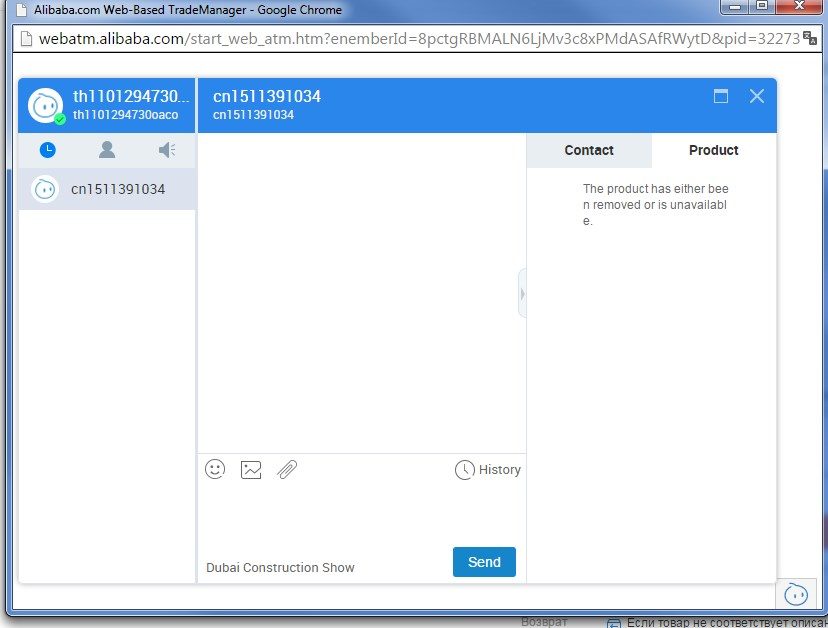828x628 pixels.
Task: Minimize the Chrome window
Action: [736, 6]
